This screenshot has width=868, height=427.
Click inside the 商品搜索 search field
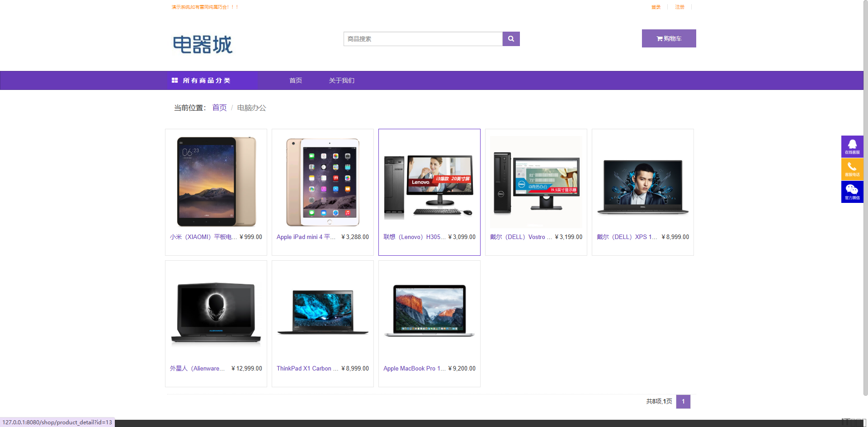tap(423, 39)
